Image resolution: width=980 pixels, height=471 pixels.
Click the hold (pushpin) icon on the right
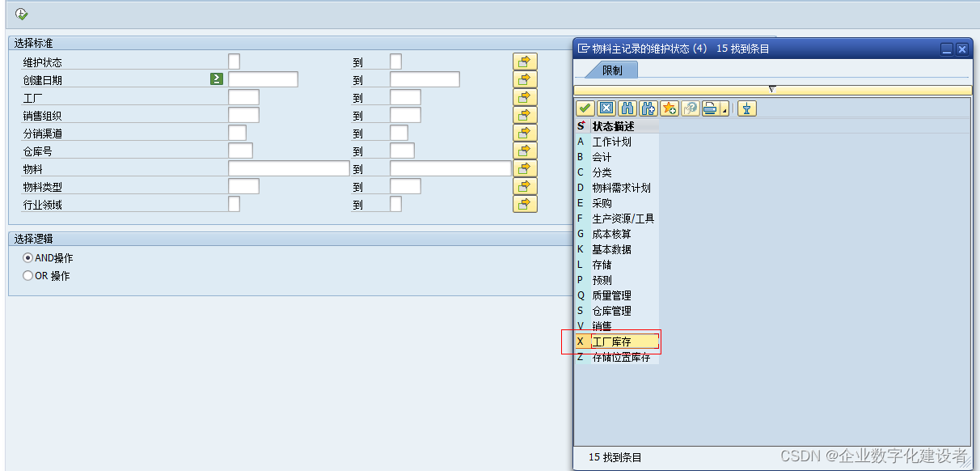tap(745, 108)
